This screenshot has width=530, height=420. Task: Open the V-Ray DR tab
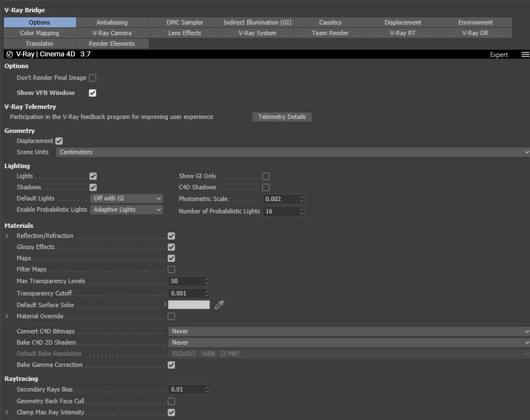point(476,33)
